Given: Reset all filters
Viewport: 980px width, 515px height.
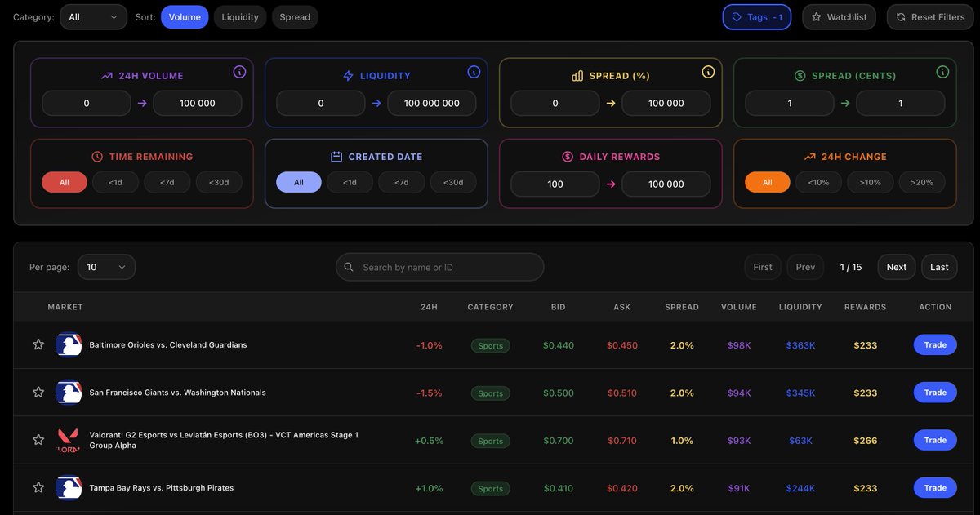Looking at the screenshot, I should (x=930, y=17).
